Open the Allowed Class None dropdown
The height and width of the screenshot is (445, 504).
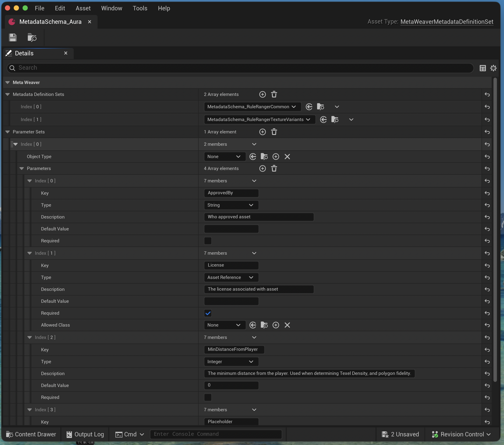(x=224, y=325)
